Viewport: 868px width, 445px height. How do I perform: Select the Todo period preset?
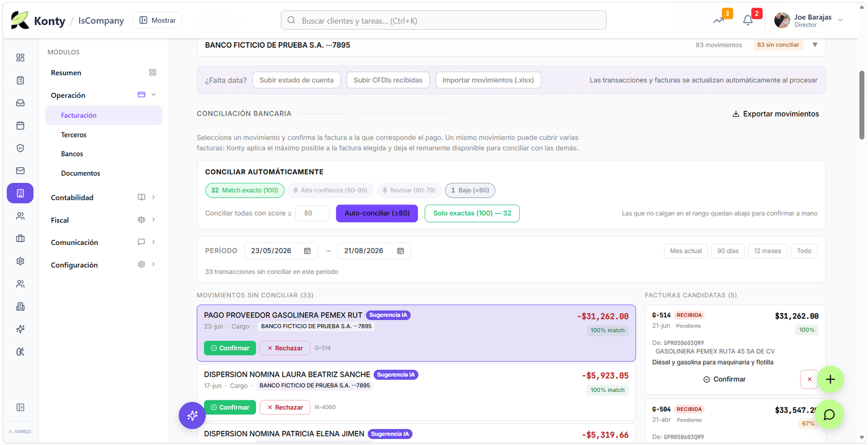(x=804, y=251)
